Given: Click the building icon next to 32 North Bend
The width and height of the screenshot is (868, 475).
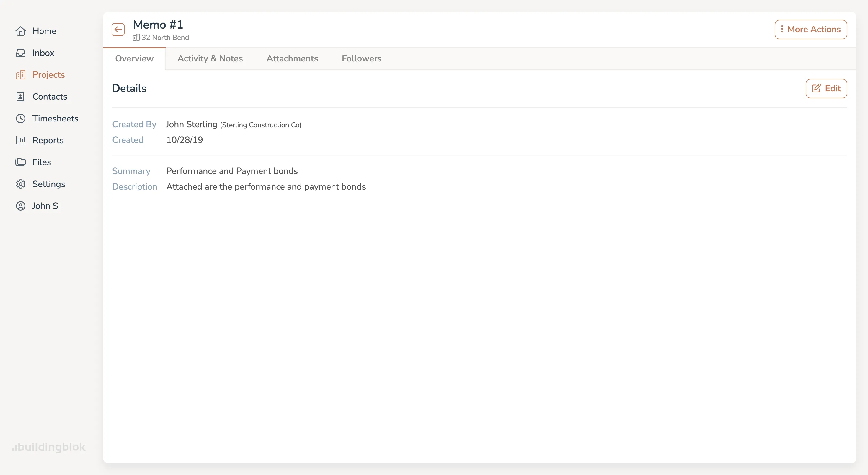Looking at the screenshot, I should pos(136,38).
